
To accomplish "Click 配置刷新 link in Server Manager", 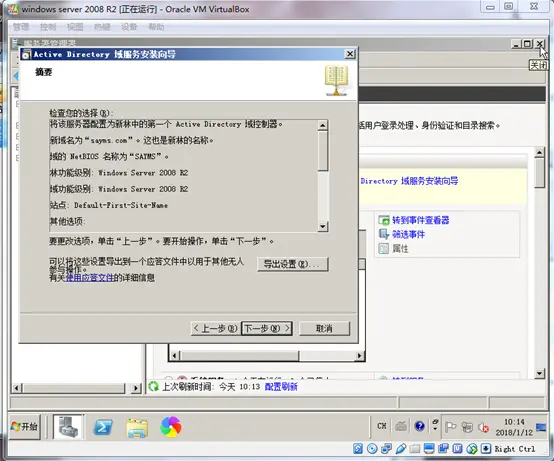I will tap(281, 387).
